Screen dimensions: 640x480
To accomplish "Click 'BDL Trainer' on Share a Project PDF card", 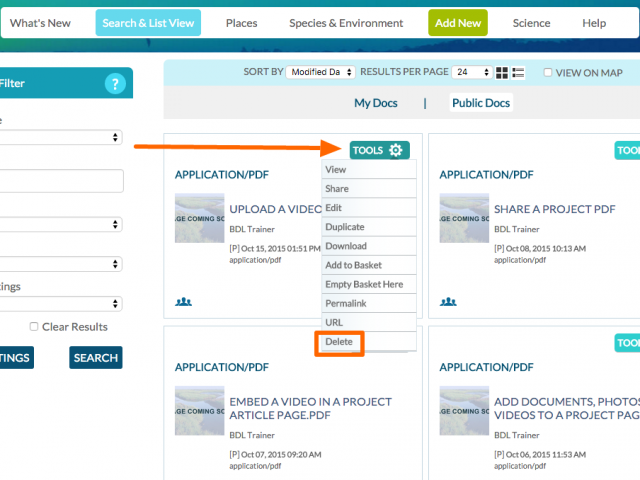I will point(517,229).
